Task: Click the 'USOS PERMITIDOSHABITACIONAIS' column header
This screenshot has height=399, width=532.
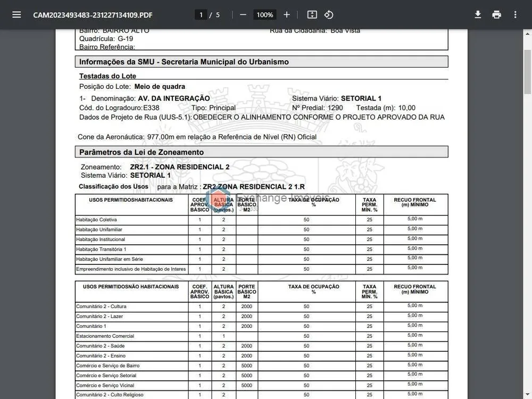Action: click(x=131, y=200)
